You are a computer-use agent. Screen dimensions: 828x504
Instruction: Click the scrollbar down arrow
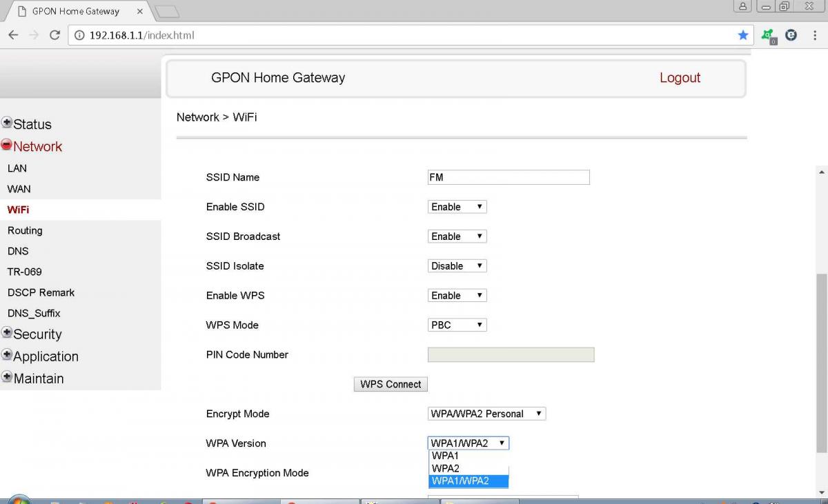pyautogui.click(x=821, y=492)
